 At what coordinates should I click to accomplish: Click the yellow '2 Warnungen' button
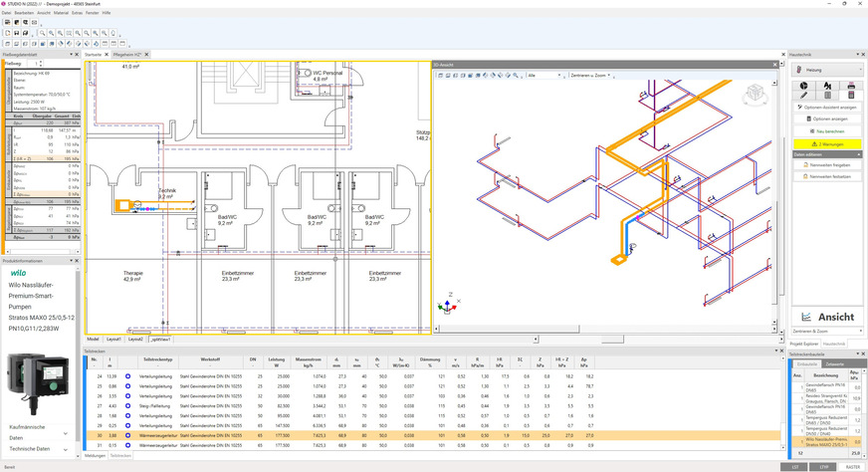coord(828,142)
